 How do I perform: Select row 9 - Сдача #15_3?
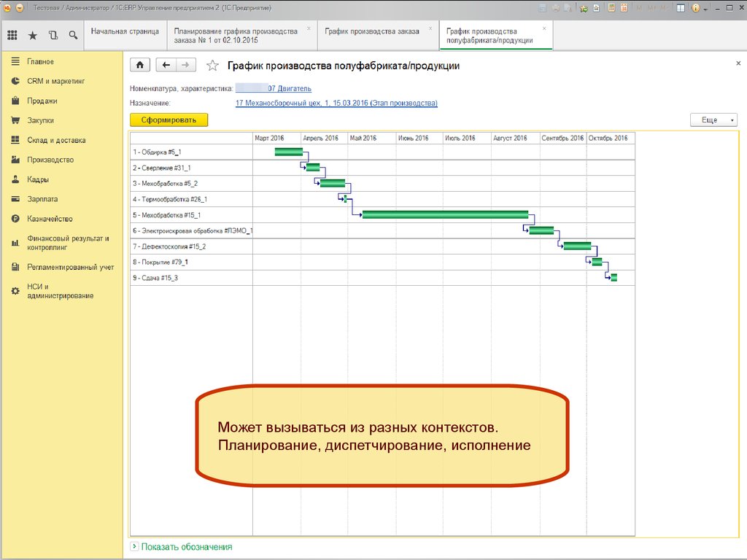coord(192,278)
